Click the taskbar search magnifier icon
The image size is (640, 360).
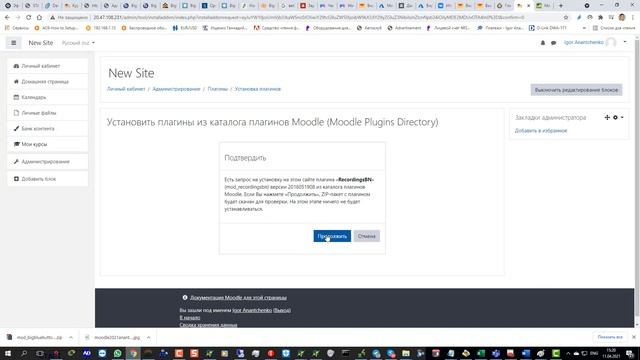(24, 353)
